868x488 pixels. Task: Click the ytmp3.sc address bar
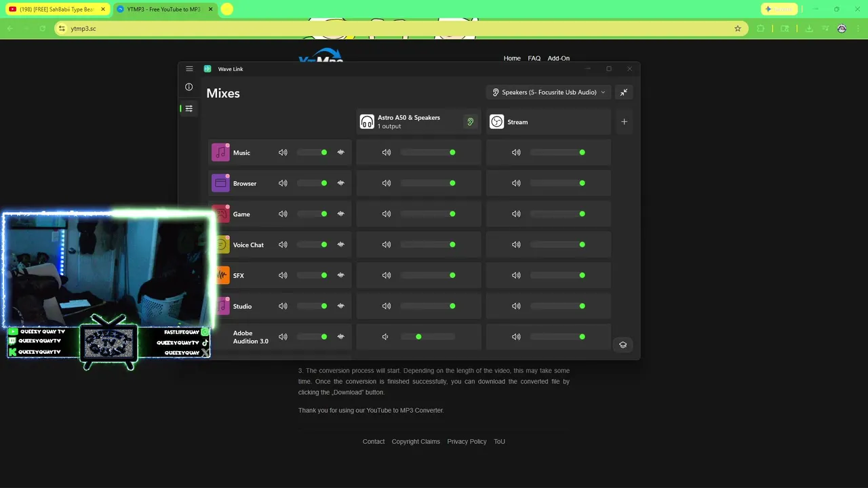[400, 28]
